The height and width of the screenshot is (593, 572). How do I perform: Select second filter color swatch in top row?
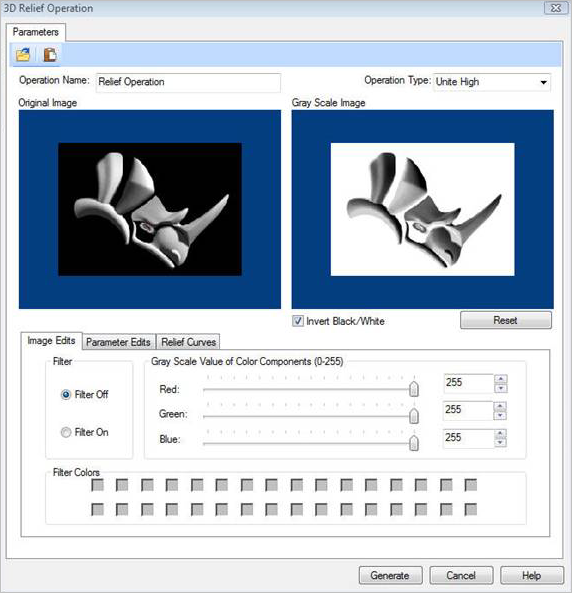[122, 485]
